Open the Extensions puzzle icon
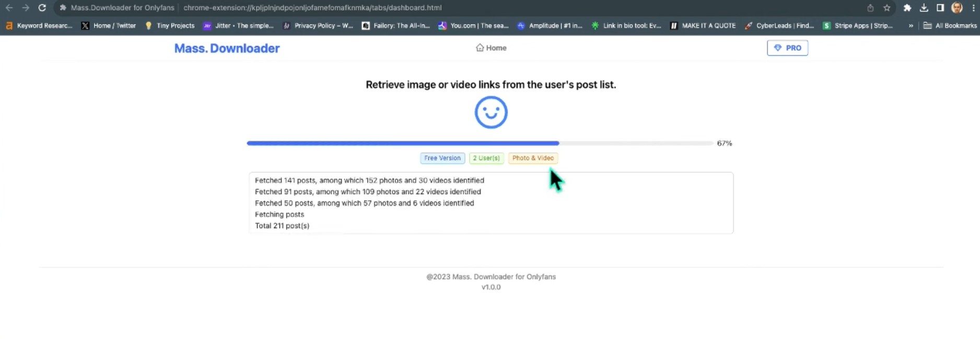 (907, 8)
